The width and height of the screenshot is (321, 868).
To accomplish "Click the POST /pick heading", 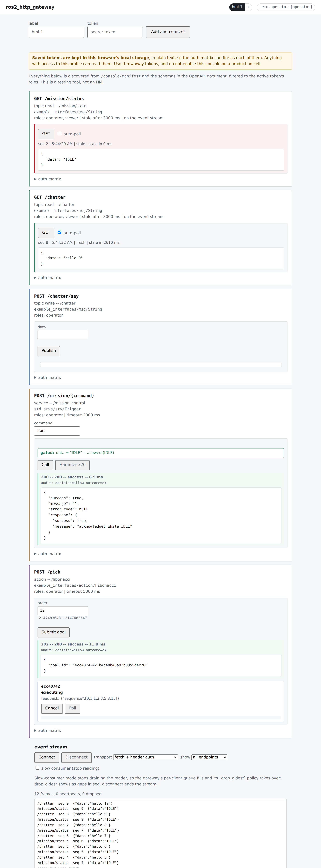I will click(47, 572).
